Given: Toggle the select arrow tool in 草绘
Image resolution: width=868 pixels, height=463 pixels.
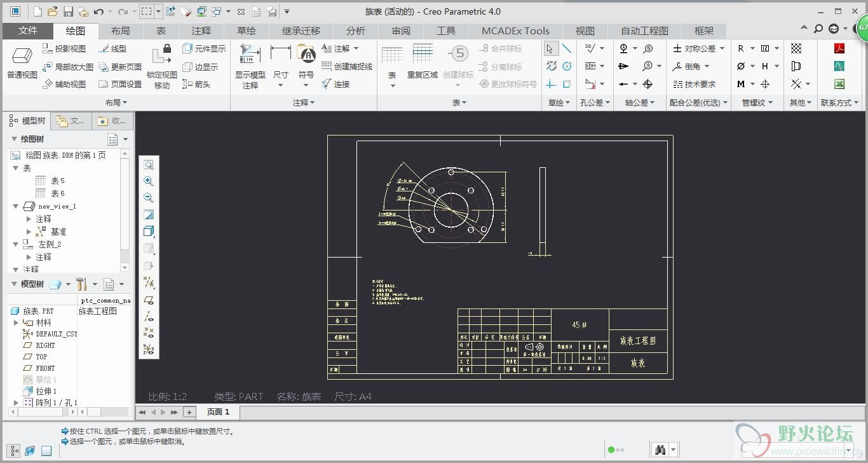Looking at the screenshot, I should 550,48.
